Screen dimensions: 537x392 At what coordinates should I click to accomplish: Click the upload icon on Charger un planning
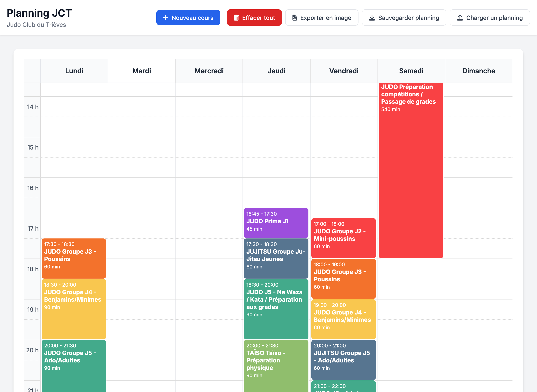coord(460,17)
